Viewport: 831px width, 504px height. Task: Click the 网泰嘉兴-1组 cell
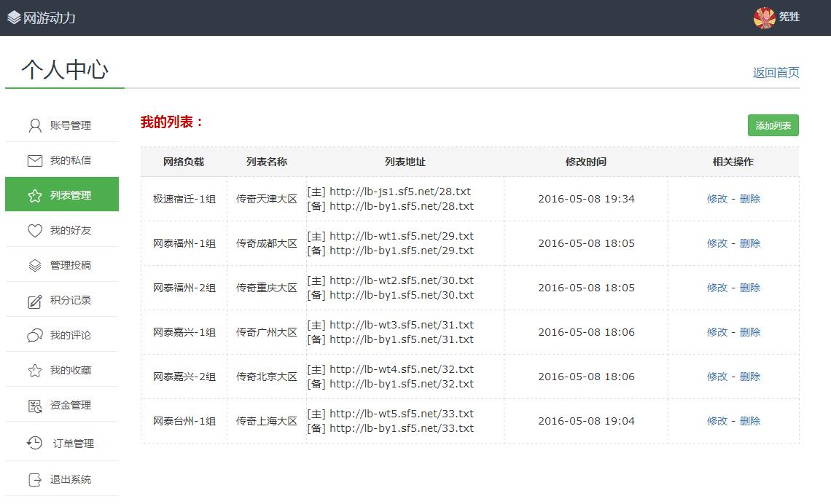(x=184, y=332)
